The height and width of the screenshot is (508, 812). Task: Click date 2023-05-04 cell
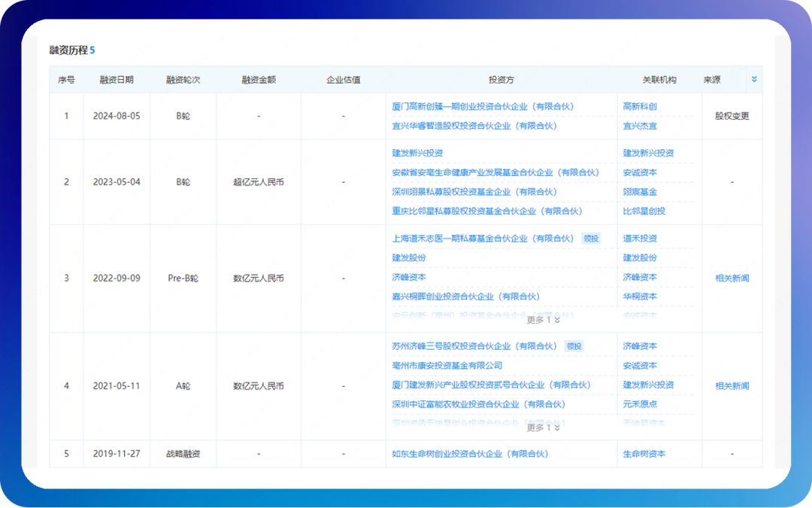117,182
